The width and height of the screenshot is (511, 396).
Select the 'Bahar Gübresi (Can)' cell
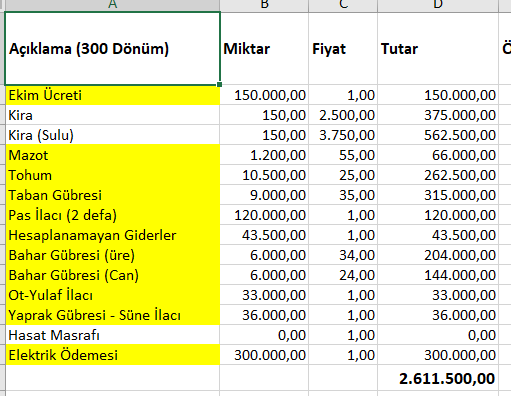[113, 275]
